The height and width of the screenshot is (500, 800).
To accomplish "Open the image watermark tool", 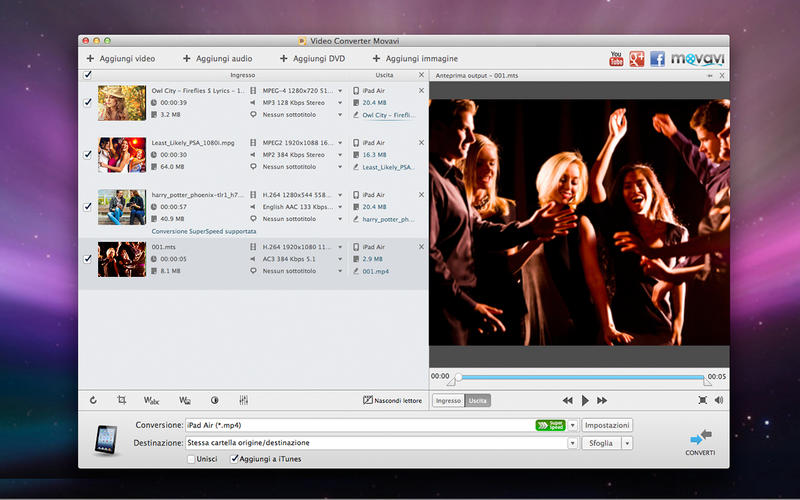I will (185, 401).
